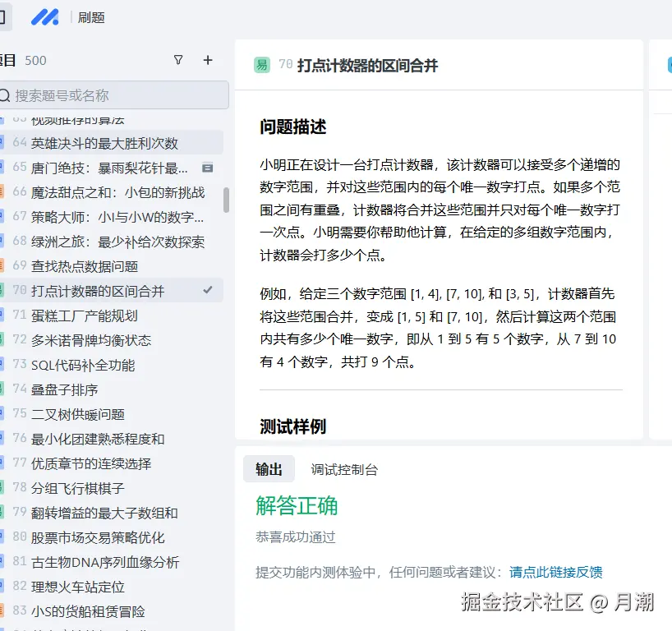Switch to the 输出 tab
This screenshot has height=631, width=672.
tap(270, 469)
